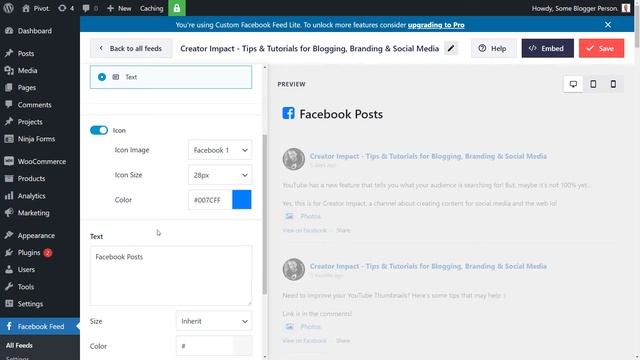Open the blue icon color swatch
Viewport: 640px width, 360px height.
[242, 200]
